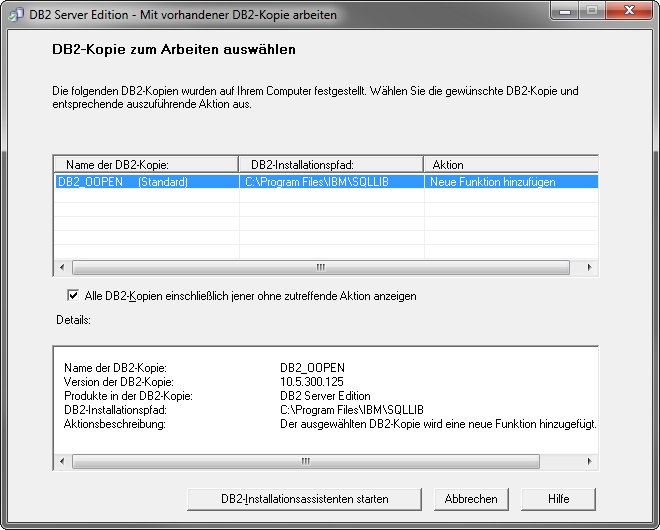This screenshot has height=530, width=660.
Task: Click left arrow of copies list scrollbar
Action: tap(62, 267)
